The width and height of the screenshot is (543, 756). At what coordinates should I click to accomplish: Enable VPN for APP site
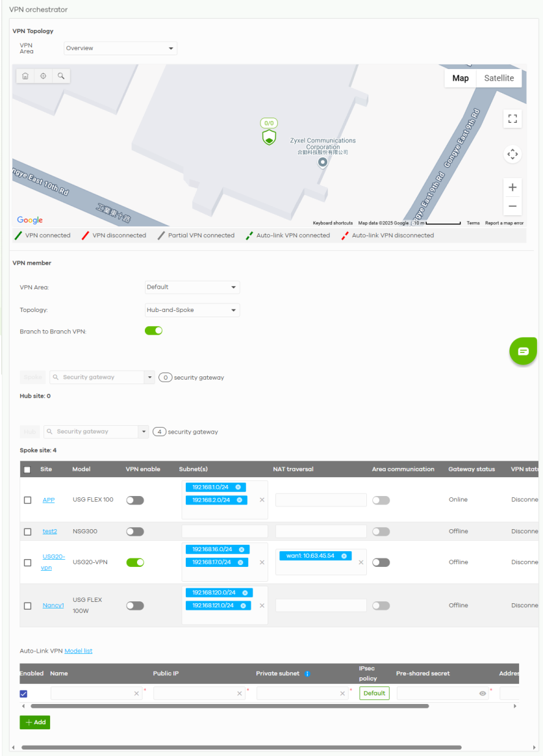(x=135, y=501)
